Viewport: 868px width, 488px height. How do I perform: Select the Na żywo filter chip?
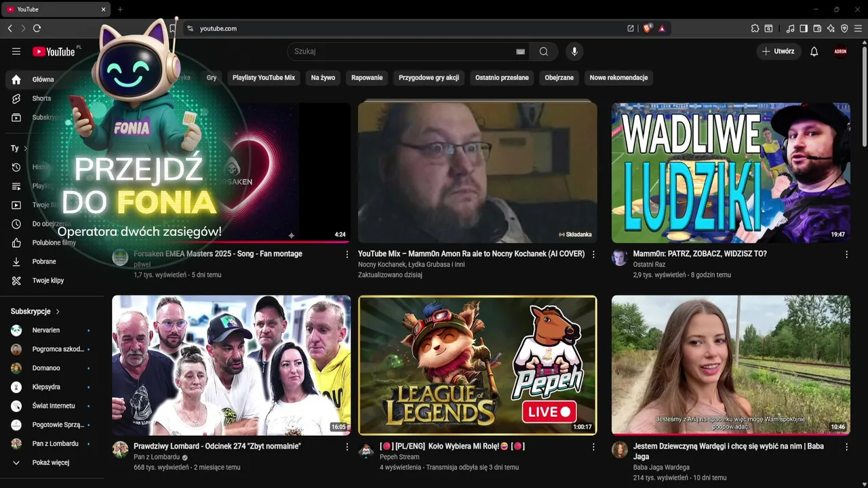(x=323, y=77)
